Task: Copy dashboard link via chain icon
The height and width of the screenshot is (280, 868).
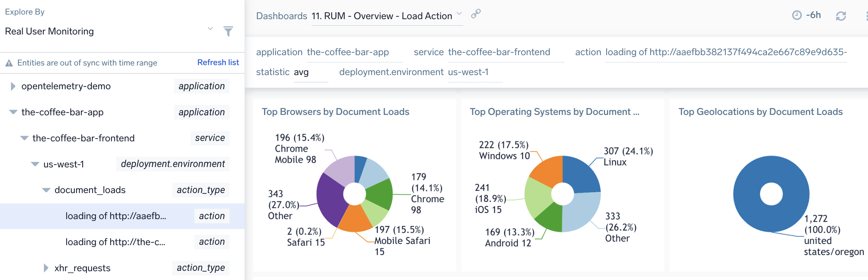Action: [x=476, y=14]
